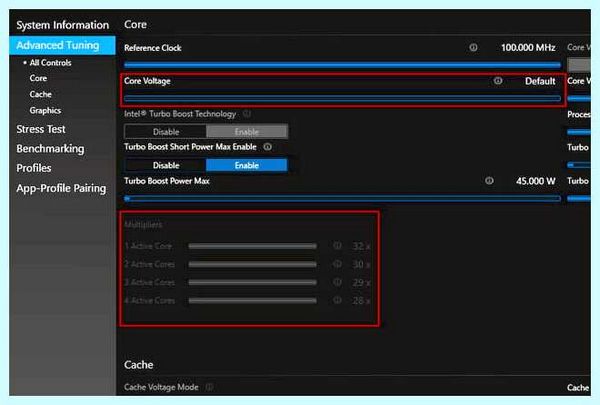Click the 4 Active Cores info icon
600x405 pixels.
coord(337,300)
